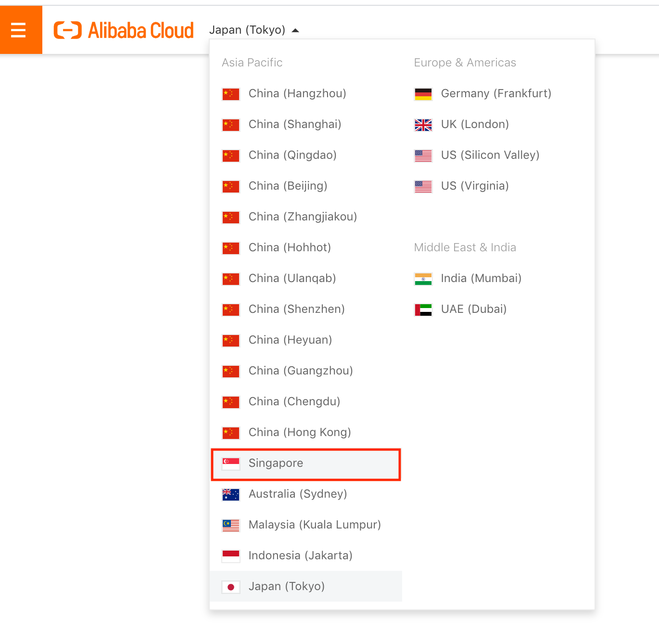The width and height of the screenshot is (659, 644).
Task: Click the India flag icon
Action: coord(423,279)
